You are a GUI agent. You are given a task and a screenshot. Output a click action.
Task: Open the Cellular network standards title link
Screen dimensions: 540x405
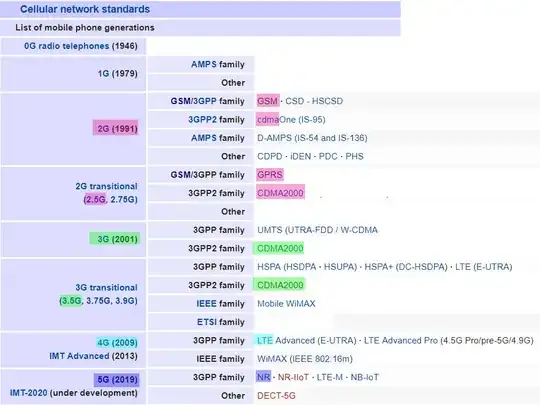tap(85, 9)
